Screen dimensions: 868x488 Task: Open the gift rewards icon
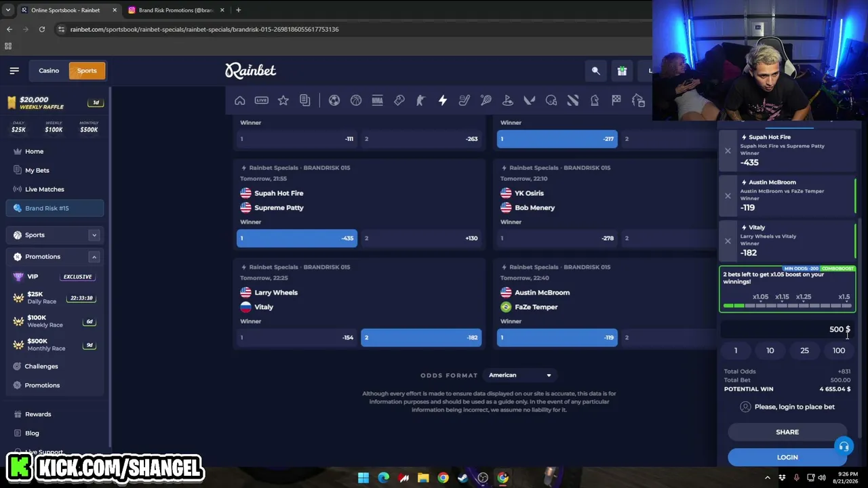pos(622,70)
